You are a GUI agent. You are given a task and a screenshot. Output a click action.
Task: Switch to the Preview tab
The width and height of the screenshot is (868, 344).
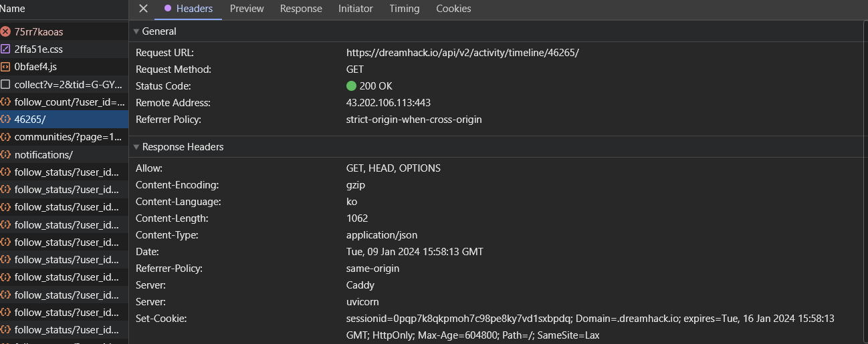click(247, 9)
